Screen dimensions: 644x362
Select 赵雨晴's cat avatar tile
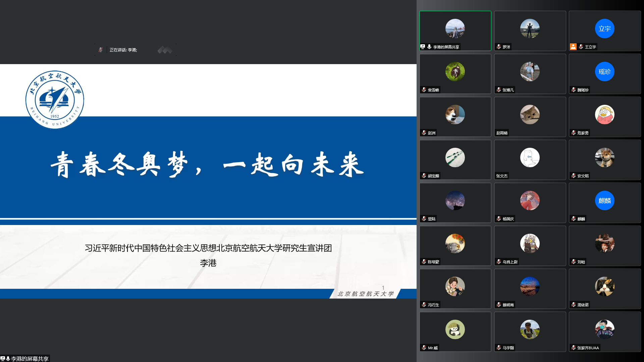pos(530,115)
